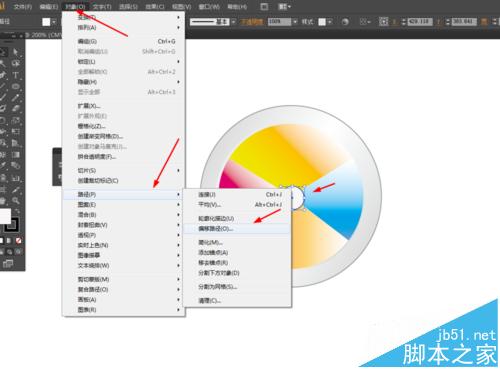Open the Recolor Artwork icon
The height and width of the screenshot is (369, 500).
tap(345, 22)
